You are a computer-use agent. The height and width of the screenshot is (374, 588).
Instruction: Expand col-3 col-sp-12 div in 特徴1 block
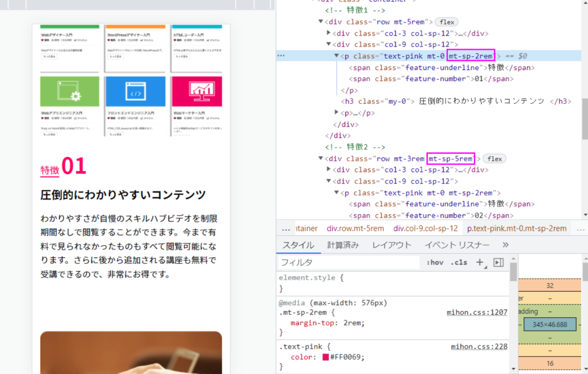[329, 33]
